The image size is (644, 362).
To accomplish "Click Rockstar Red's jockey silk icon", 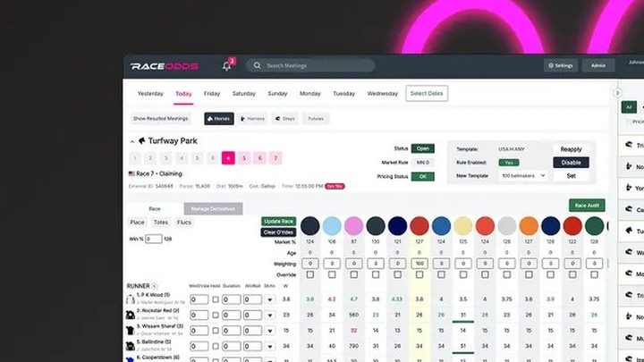I will pos(131,315).
